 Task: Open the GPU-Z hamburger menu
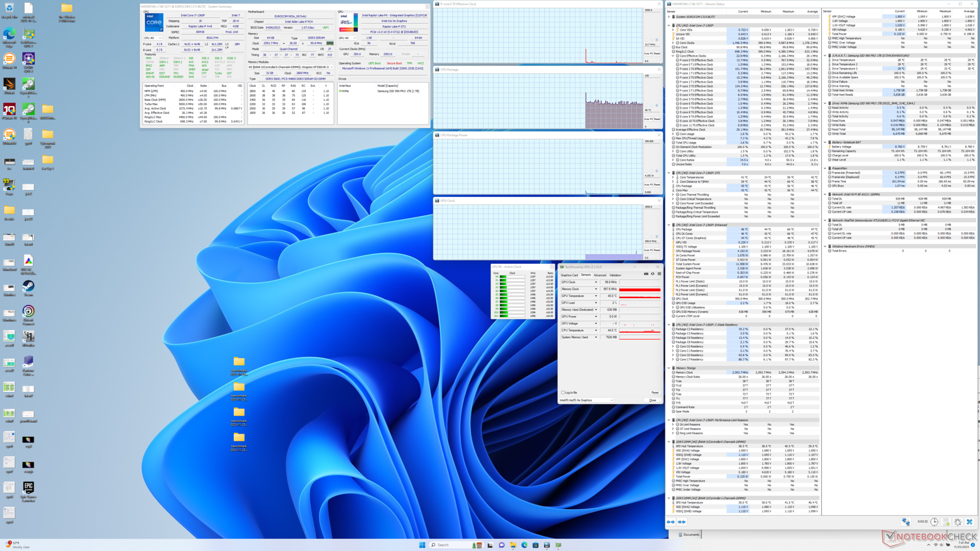[x=659, y=274]
